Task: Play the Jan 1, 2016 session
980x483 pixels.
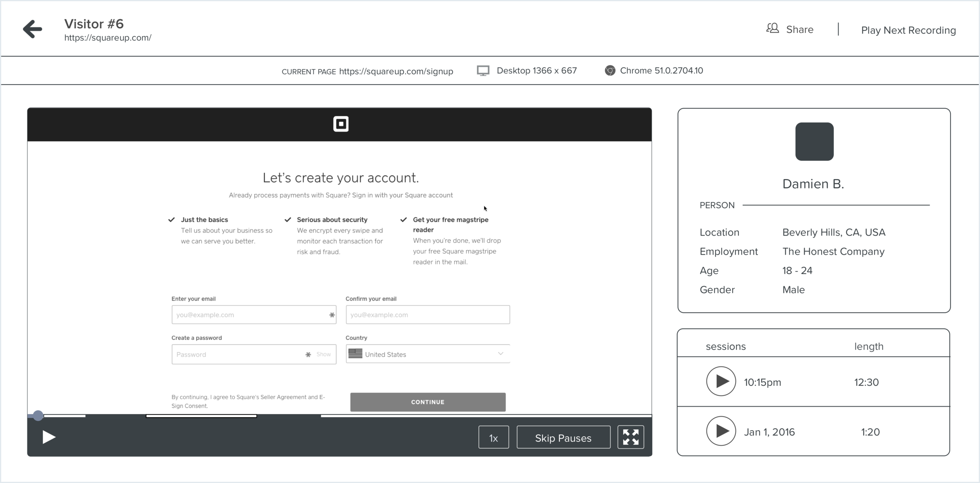Action: pyautogui.click(x=721, y=431)
